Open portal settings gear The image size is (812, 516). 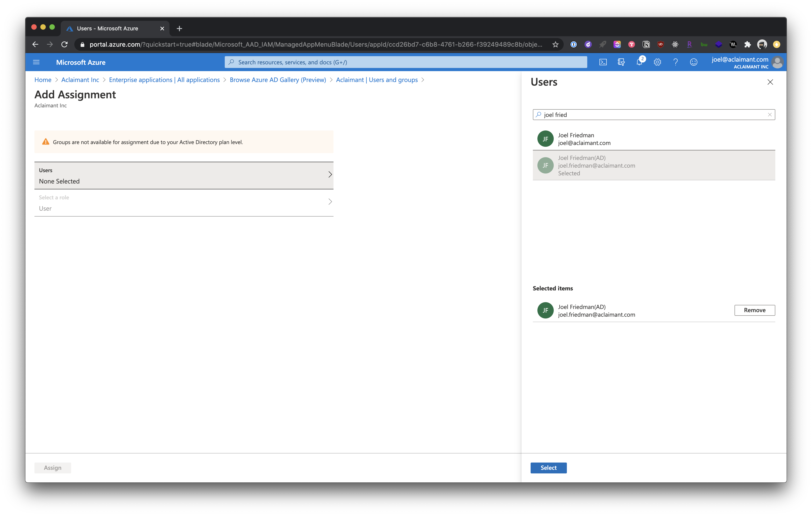657,62
